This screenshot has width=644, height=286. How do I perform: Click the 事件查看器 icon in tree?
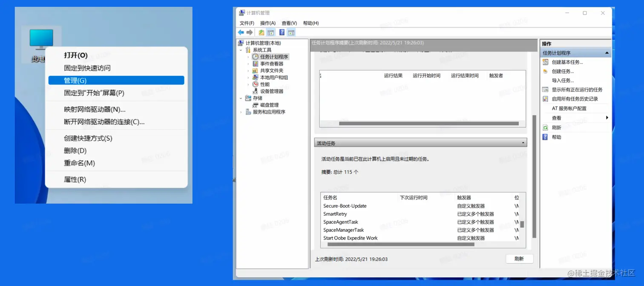[255, 64]
